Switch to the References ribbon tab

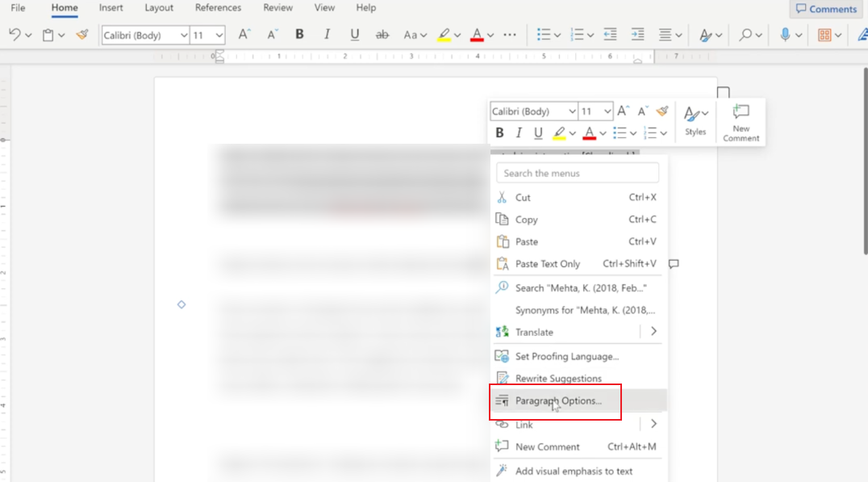coord(218,8)
